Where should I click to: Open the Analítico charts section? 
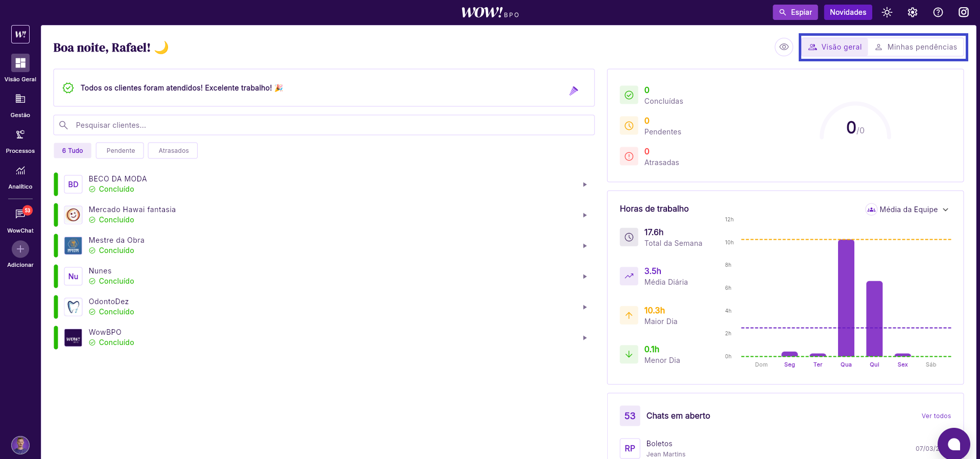(x=20, y=171)
